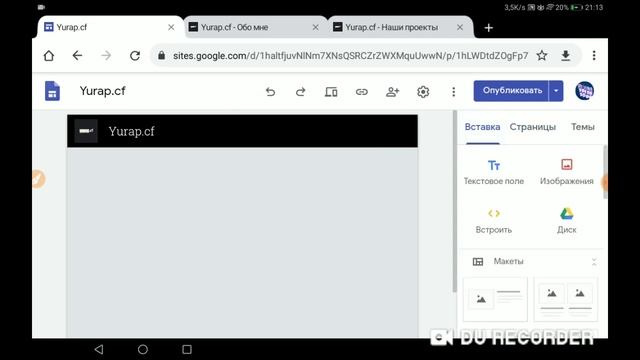The height and width of the screenshot is (360, 640).
Task: Insert an image (Изображения)
Action: [x=567, y=172]
